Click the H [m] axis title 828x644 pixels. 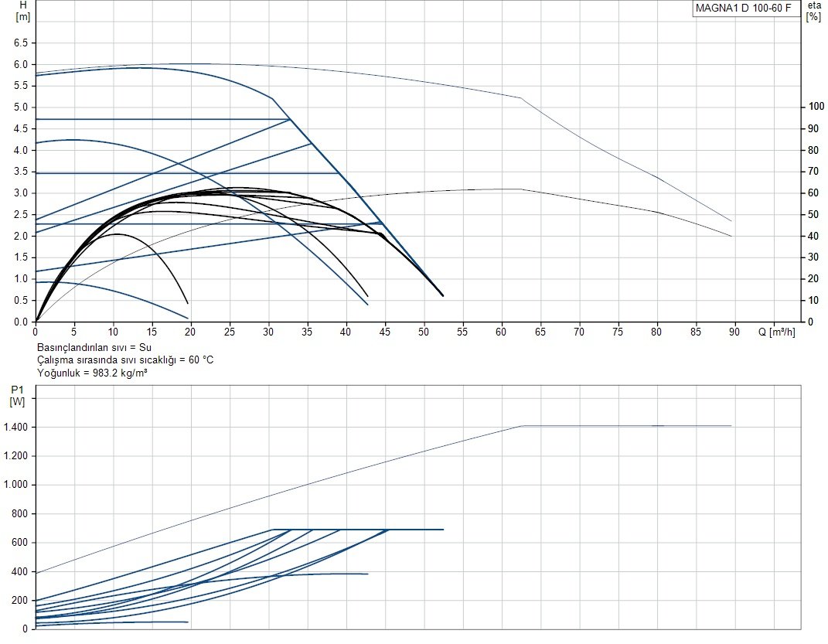click(x=22, y=11)
